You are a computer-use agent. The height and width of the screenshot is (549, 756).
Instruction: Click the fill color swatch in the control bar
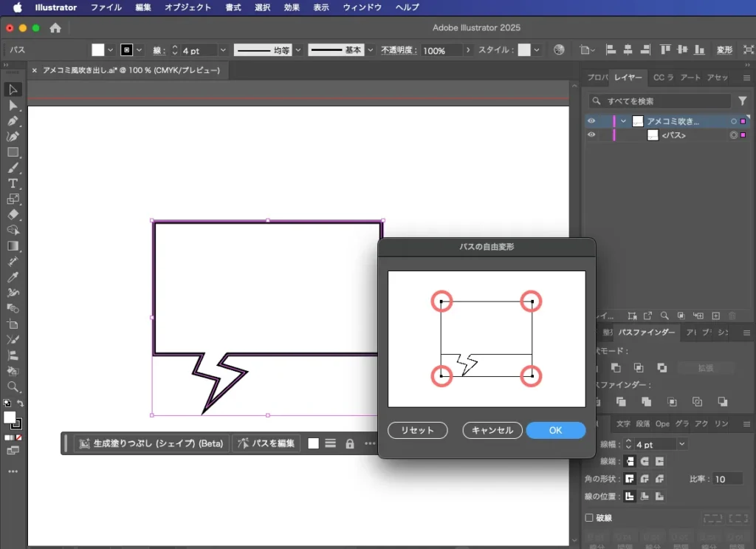pyautogui.click(x=98, y=50)
